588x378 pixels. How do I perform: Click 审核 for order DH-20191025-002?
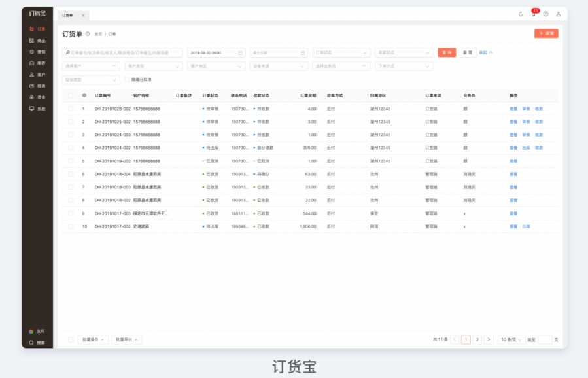(x=526, y=122)
